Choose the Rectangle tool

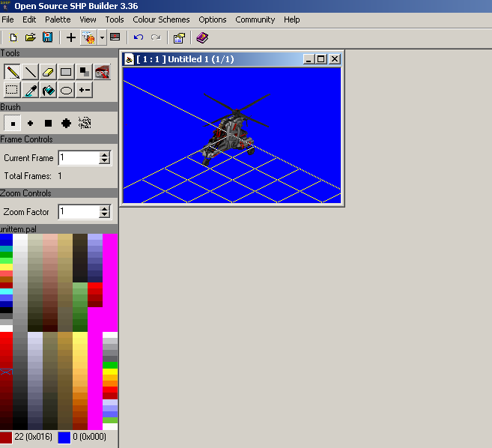pyautogui.click(x=66, y=72)
